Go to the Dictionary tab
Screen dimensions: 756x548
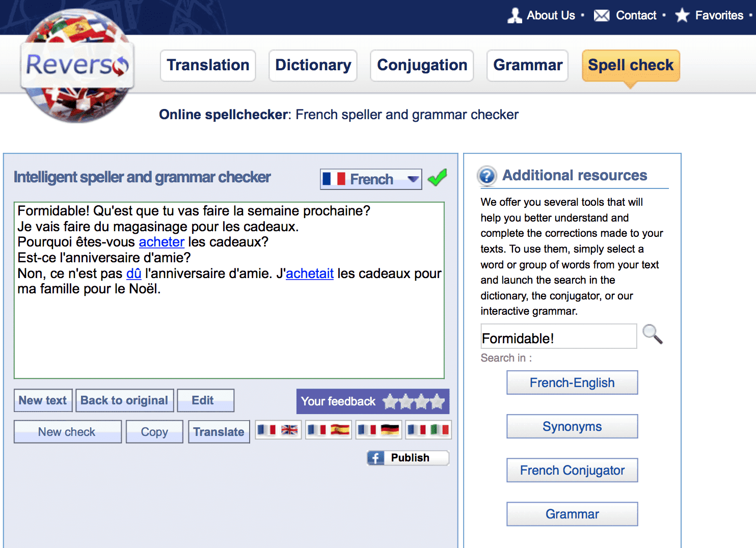[x=313, y=65]
